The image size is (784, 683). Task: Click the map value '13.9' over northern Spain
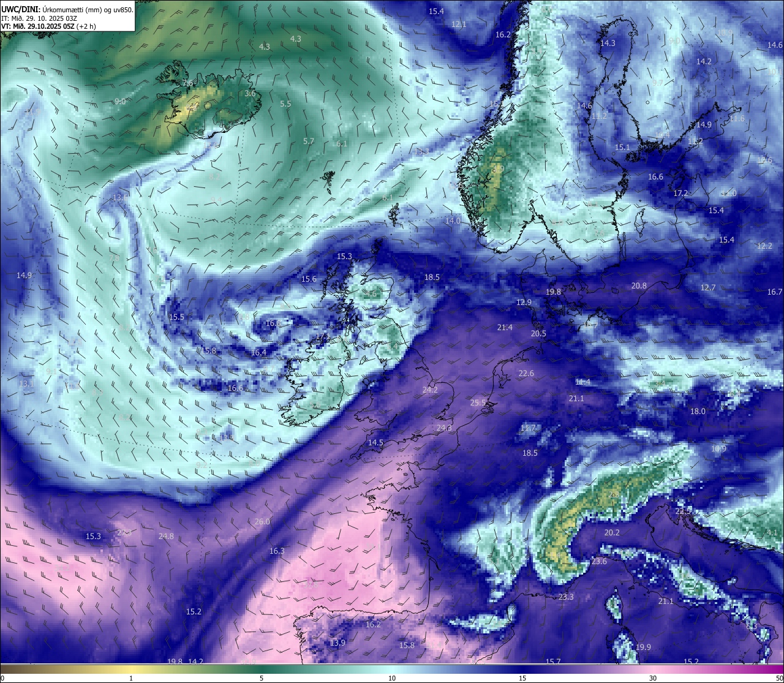tap(337, 643)
